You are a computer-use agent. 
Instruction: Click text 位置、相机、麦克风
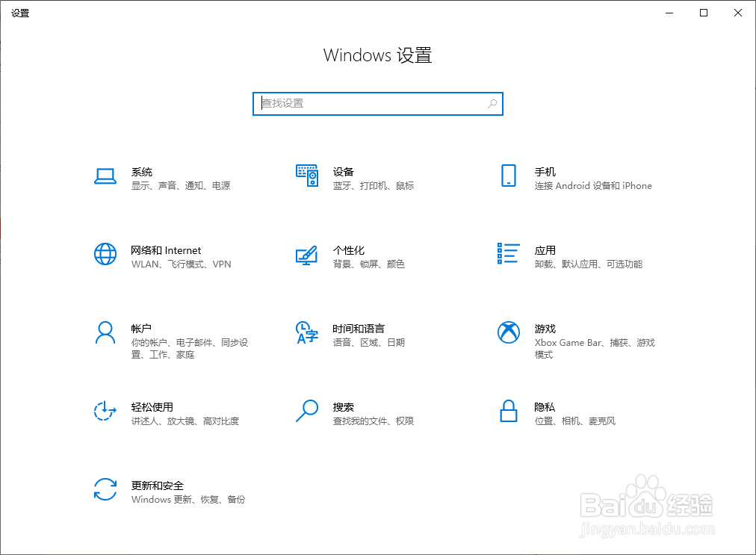point(574,421)
